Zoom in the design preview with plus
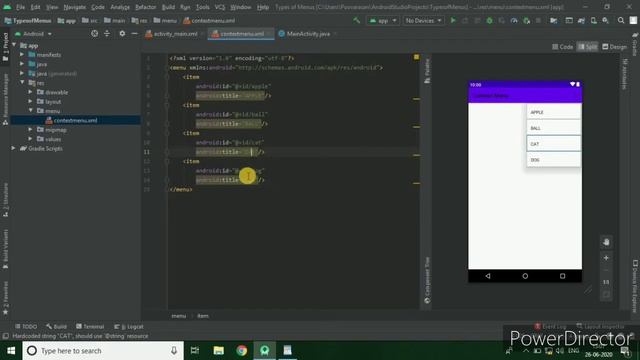This screenshot has width=640, height=360. [606, 258]
